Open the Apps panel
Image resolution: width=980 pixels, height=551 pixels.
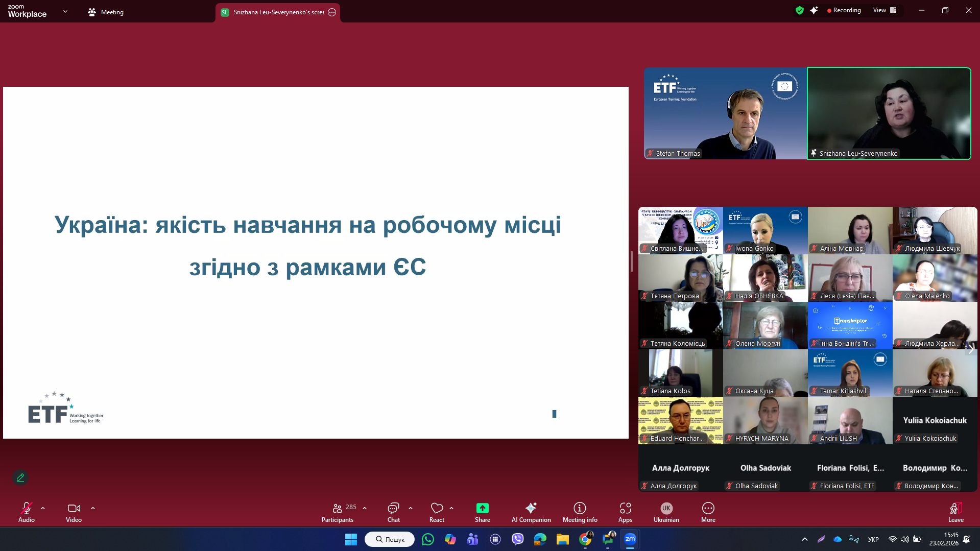pos(625,512)
